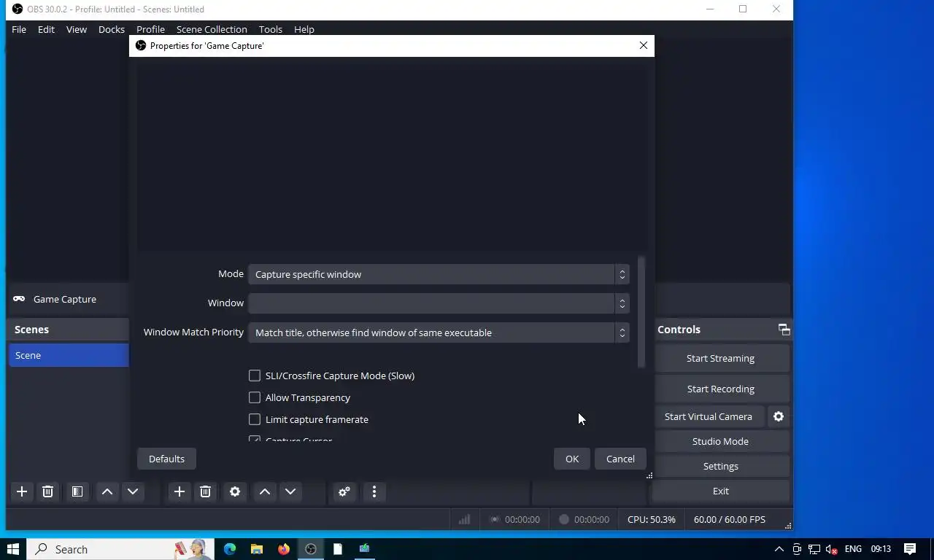This screenshot has width=934, height=560.
Task: Click the connection signal bars in status bar
Action: (x=464, y=519)
